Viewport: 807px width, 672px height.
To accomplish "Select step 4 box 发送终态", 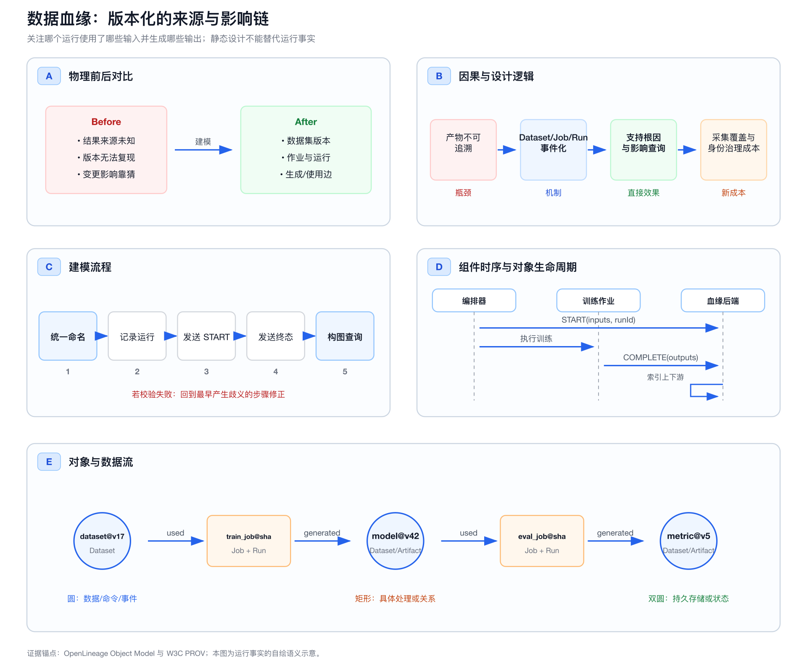I will pos(276,336).
